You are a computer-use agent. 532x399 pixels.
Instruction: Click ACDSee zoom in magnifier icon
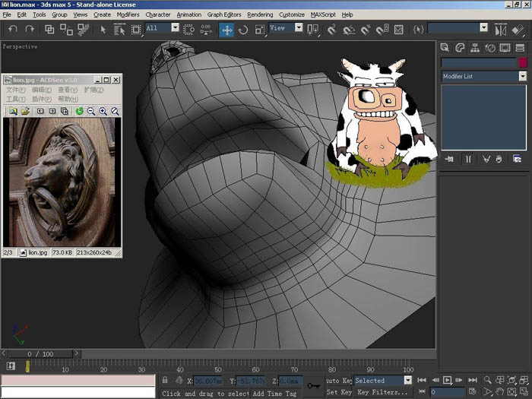pyautogui.click(x=103, y=111)
